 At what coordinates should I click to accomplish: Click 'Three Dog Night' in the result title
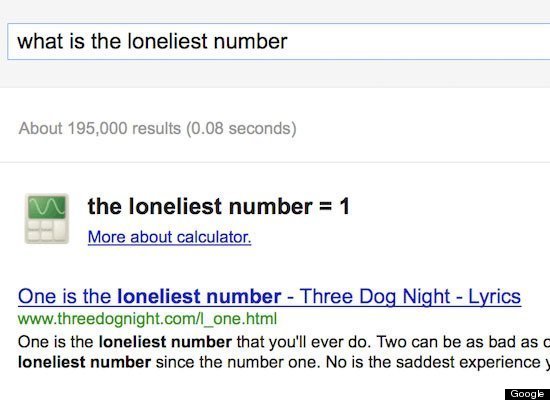click(x=375, y=296)
